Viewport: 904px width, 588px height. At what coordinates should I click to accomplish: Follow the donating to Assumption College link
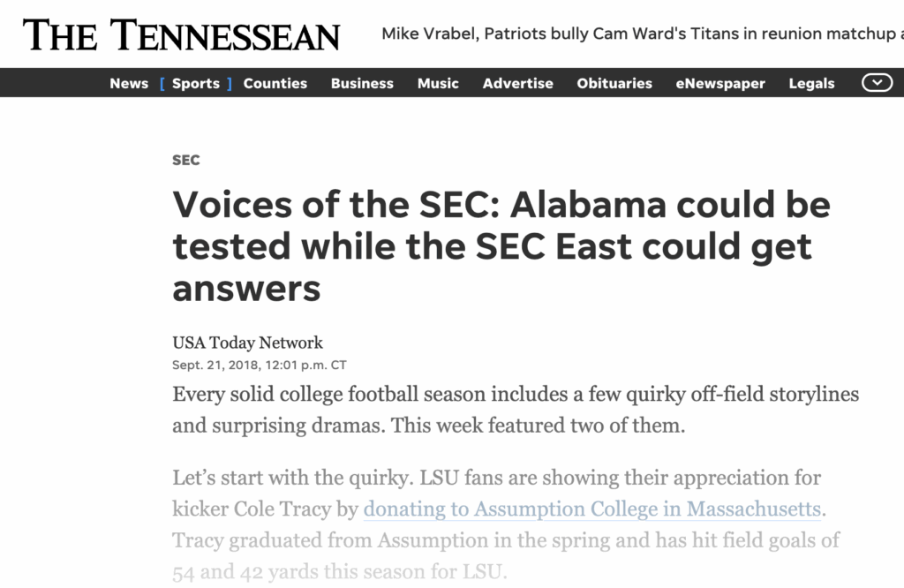point(591,509)
